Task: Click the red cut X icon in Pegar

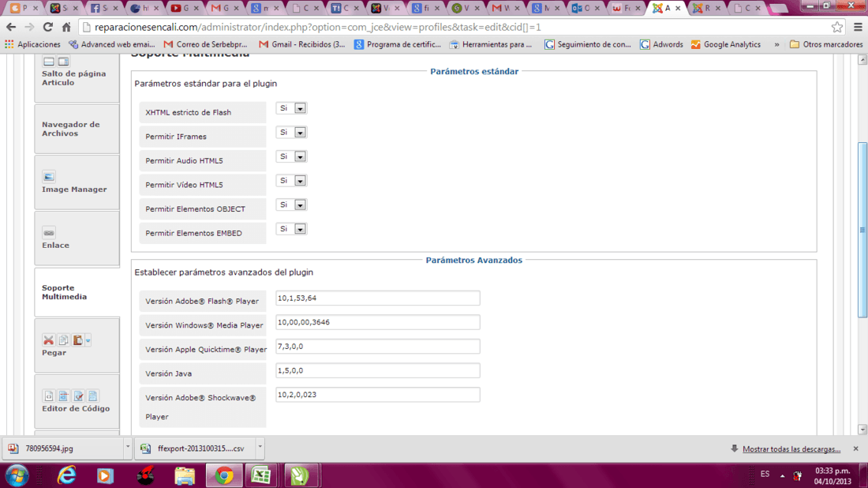Action: [x=48, y=340]
